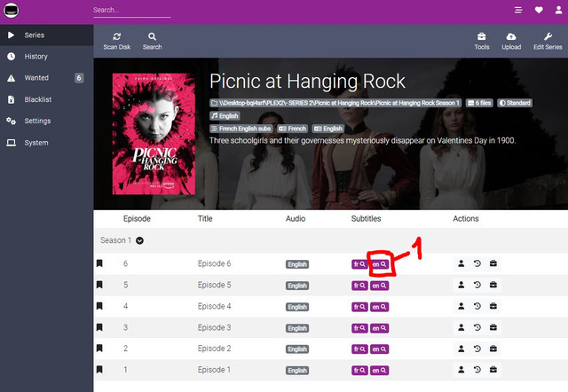568x392 pixels.
Task: Click the heart donate icon
Action: (539, 10)
